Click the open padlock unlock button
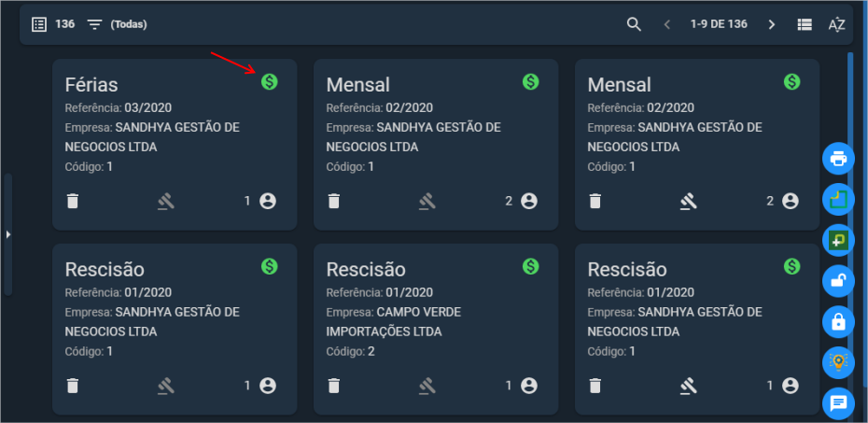The height and width of the screenshot is (423, 868). point(839,281)
